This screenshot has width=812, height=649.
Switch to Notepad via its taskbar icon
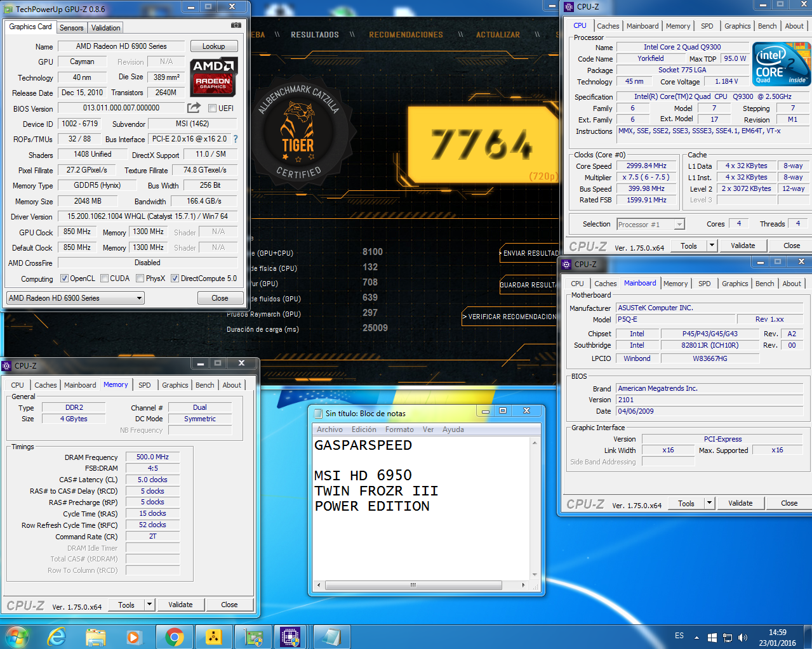pos(331,636)
